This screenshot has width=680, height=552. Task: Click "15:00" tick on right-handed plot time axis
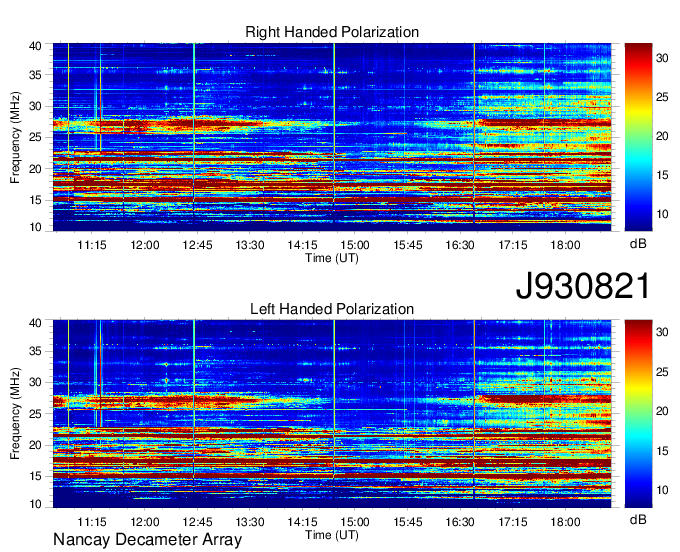point(355,245)
